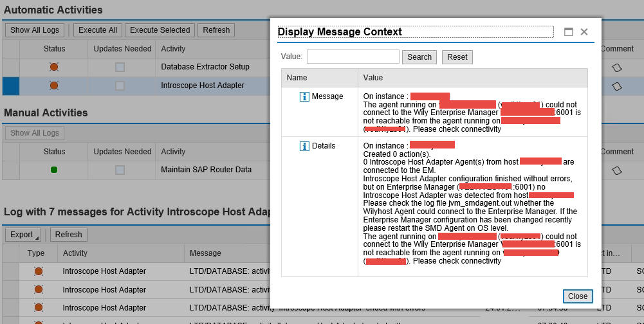Click Execute All button
The width and height of the screenshot is (644, 324).
98,30
